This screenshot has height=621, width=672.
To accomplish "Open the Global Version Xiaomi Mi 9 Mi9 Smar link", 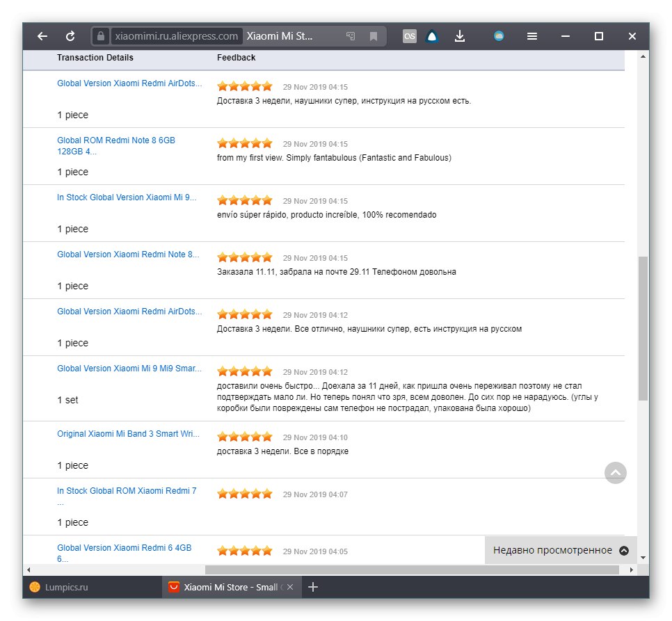I will (129, 369).
